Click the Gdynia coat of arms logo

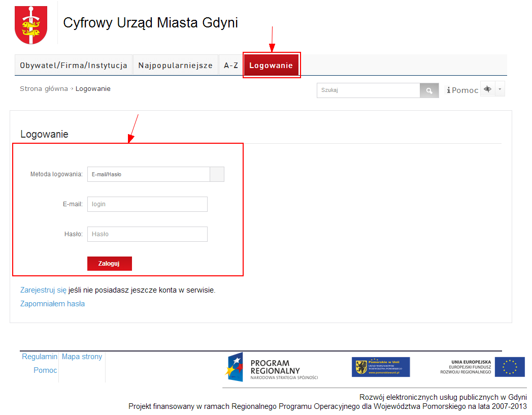point(31,25)
